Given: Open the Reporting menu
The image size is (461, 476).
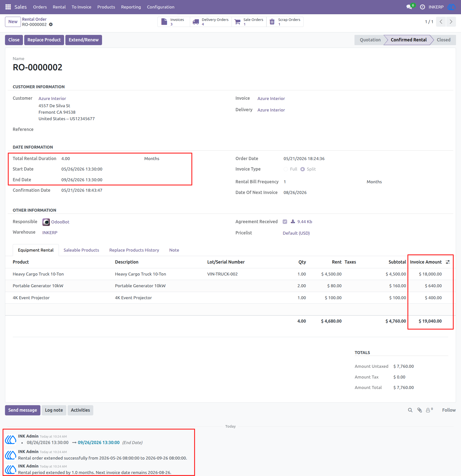Looking at the screenshot, I should (x=131, y=7).
